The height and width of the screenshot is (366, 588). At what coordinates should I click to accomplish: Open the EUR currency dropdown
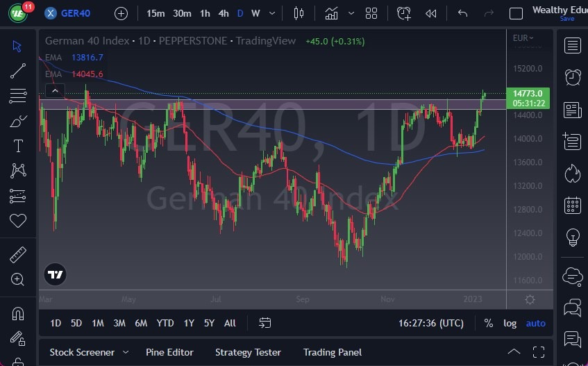[x=523, y=38]
